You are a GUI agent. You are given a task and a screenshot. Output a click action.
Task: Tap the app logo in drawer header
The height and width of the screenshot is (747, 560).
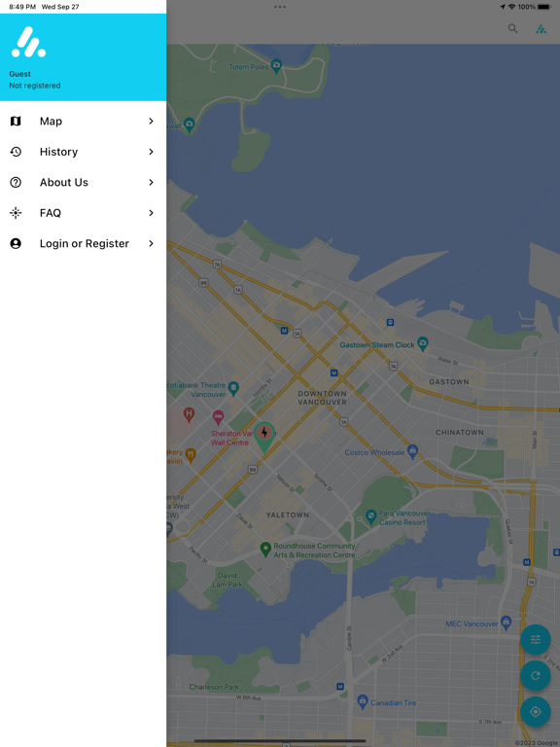coord(28,42)
